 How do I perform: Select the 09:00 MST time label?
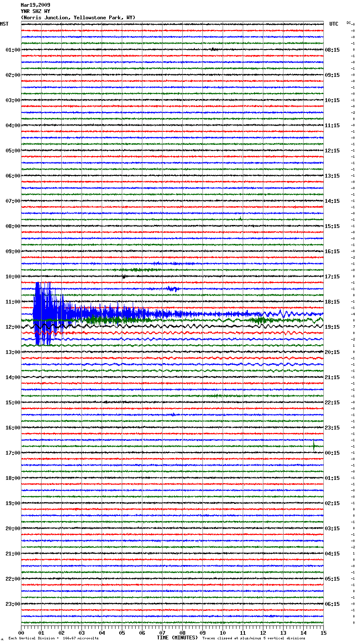(x=13, y=251)
